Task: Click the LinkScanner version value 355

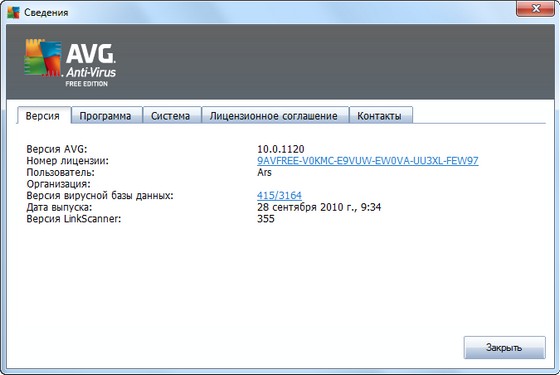Action: [x=266, y=219]
